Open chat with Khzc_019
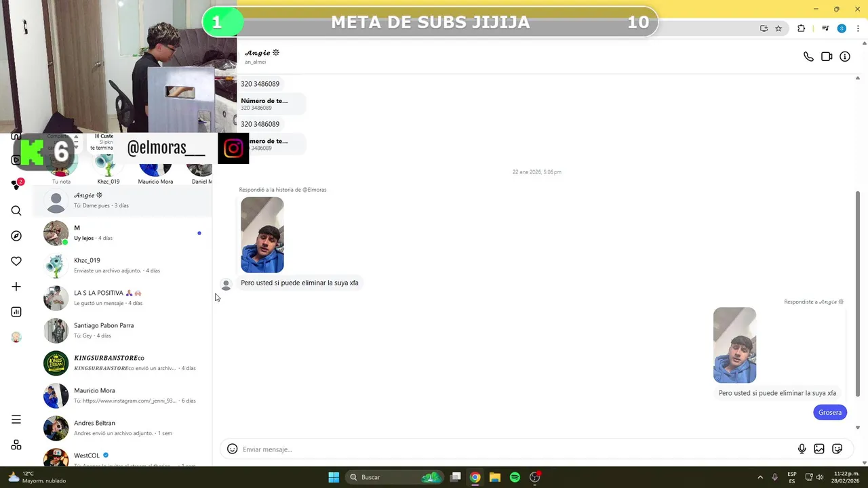Viewport: 868px width, 488px height. (123, 265)
